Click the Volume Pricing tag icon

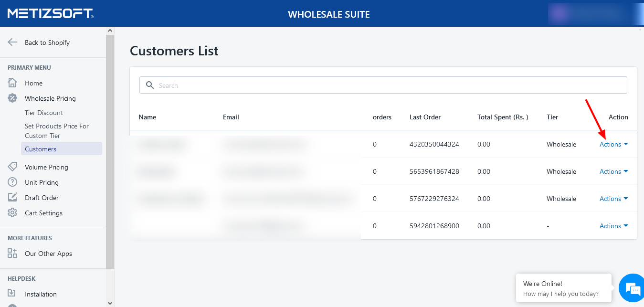(x=12, y=167)
